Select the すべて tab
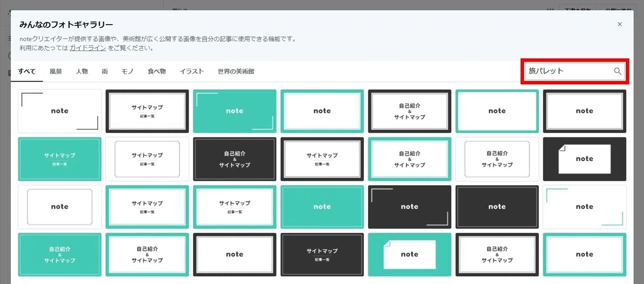This screenshot has height=284, width=644. 27,71
